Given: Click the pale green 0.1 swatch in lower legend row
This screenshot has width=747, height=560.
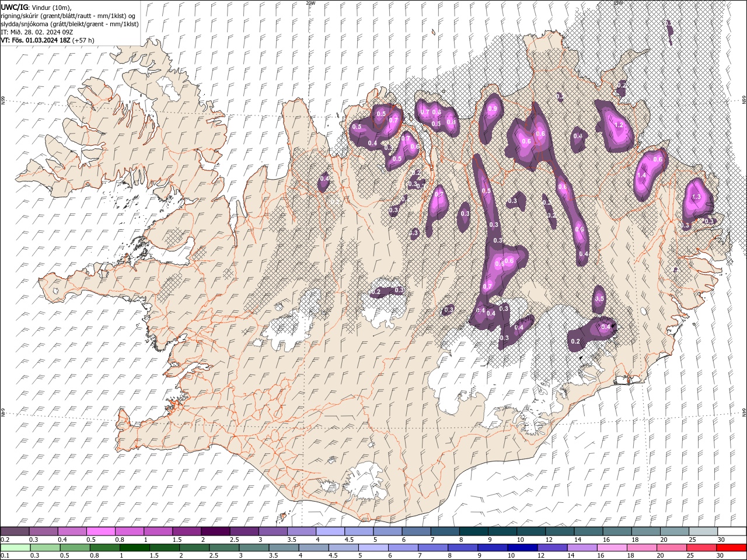Looking at the screenshot, I should tap(15, 548).
